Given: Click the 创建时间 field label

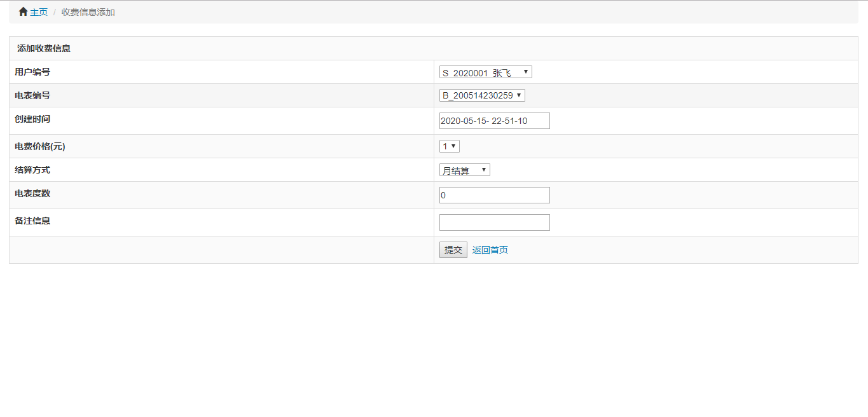Looking at the screenshot, I should (x=32, y=119).
